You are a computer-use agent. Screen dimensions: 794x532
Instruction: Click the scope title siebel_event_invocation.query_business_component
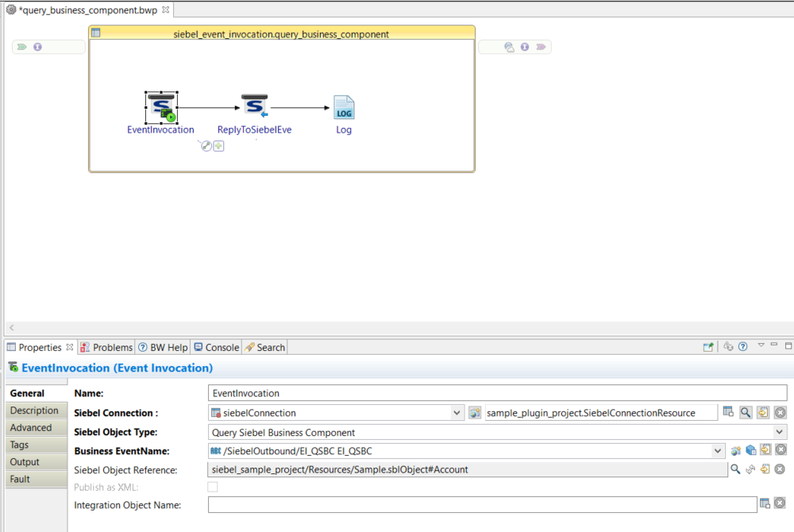(281, 34)
